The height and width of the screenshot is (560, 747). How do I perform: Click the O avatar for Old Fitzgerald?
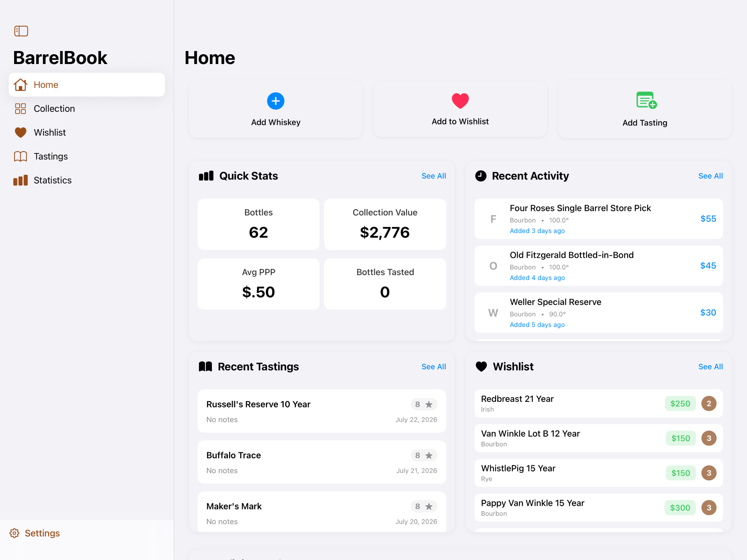493,266
